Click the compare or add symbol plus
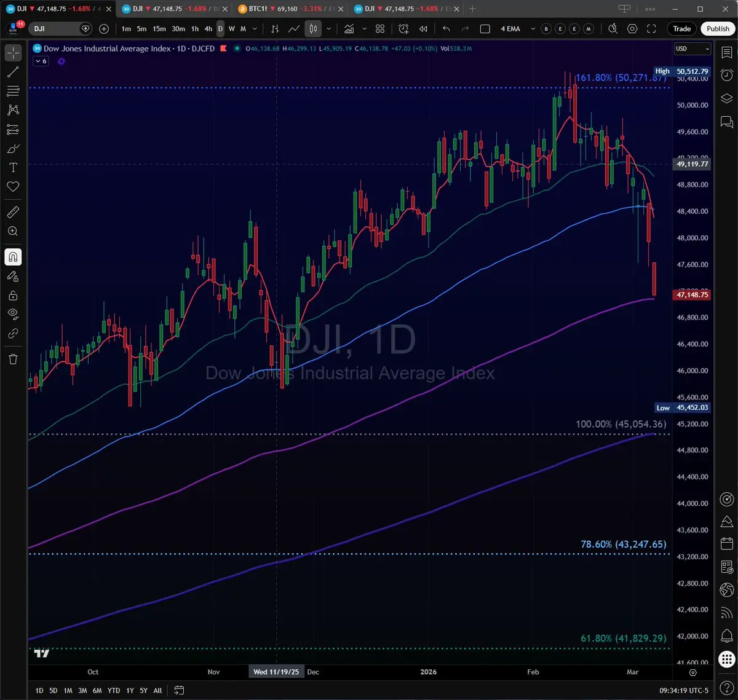 point(104,29)
